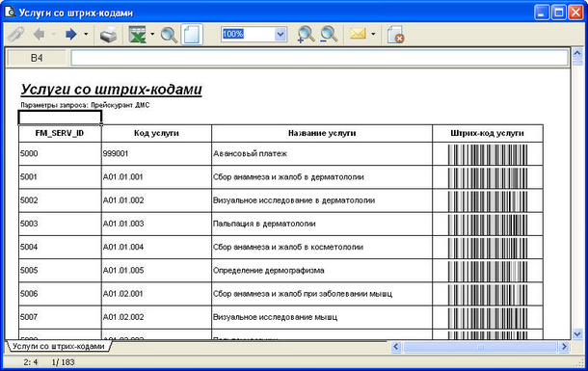Select the Авансовый платеж cell
588x371 pixels.
click(x=322, y=153)
